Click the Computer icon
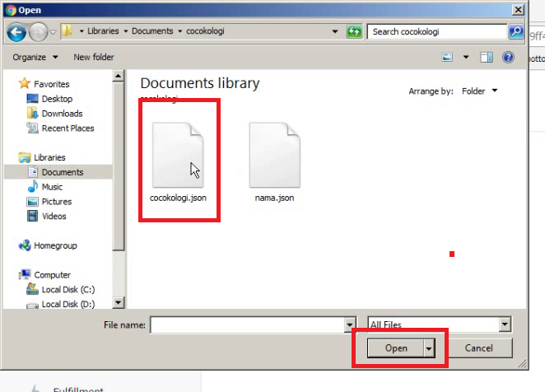Viewport: 545px width, 392px height. click(x=25, y=274)
